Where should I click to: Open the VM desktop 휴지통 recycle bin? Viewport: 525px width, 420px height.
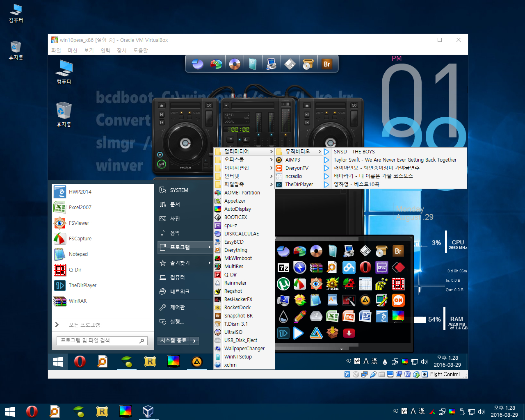tap(64, 114)
